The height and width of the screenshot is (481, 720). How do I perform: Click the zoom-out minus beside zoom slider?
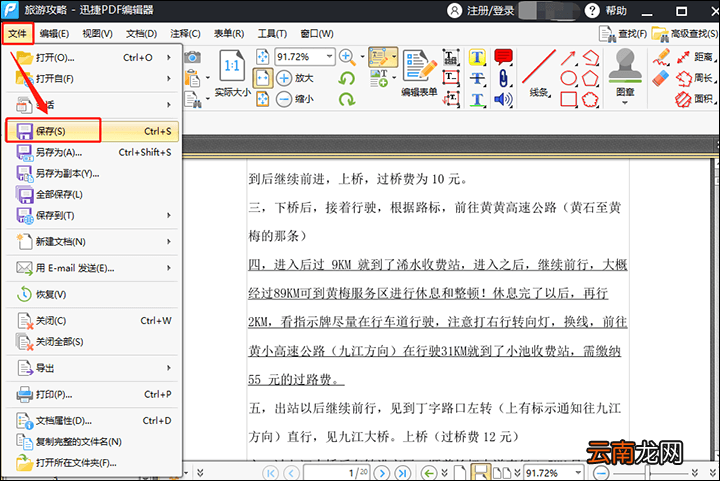601,472
